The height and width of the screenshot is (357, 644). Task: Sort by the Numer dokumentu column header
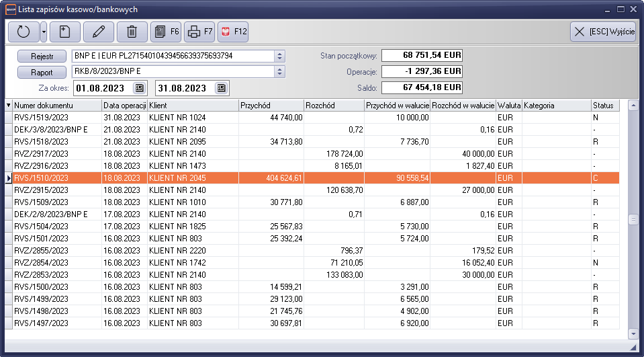click(x=56, y=106)
